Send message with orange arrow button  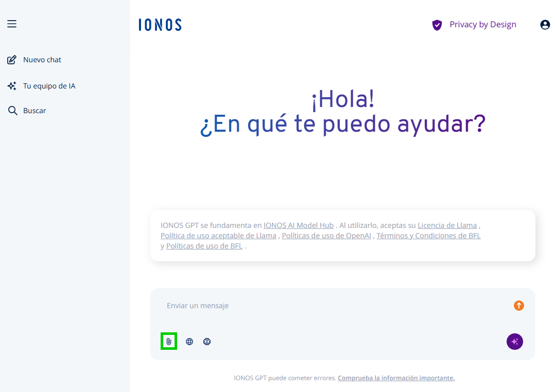[x=519, y=306]
